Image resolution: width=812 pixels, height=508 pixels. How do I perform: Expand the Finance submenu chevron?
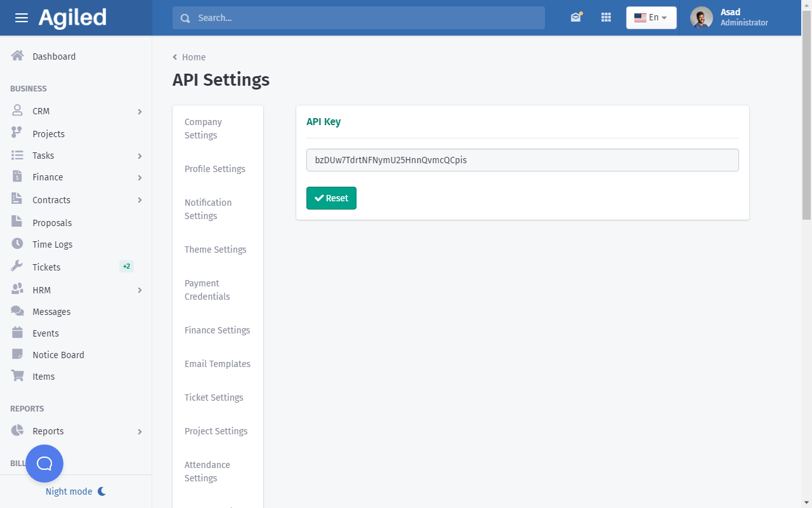pos(140,178)
